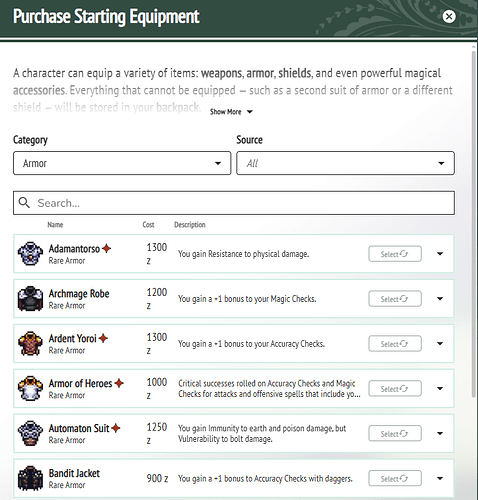Click the red star beside Adamantorso
The height and width of the screenshot is (500, 478).
[106, 248]
